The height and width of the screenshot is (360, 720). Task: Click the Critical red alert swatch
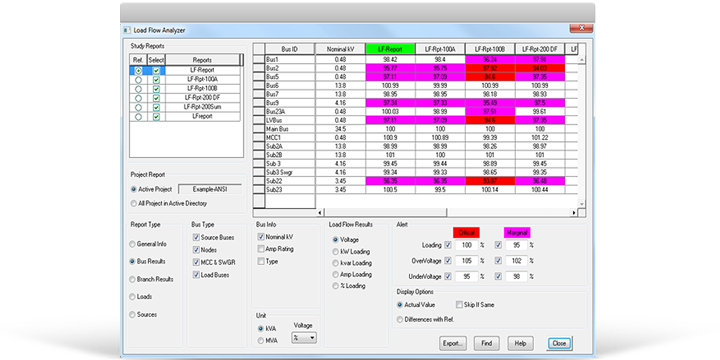point(467,233)
